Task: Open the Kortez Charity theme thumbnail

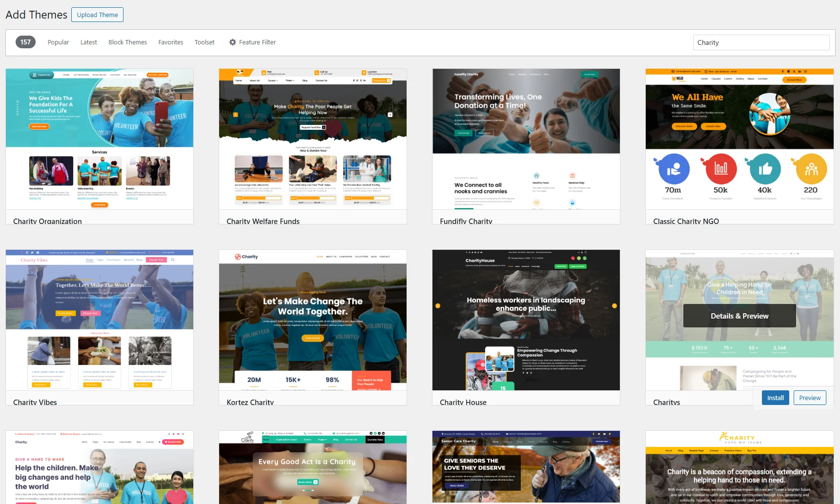Action: click(313, 320)
